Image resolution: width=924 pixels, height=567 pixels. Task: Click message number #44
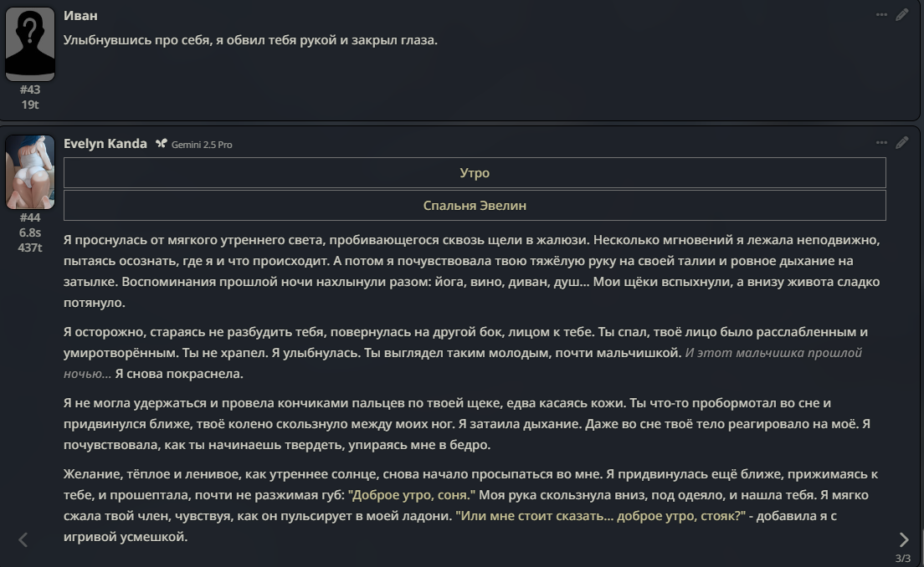[x=30, y=217]
